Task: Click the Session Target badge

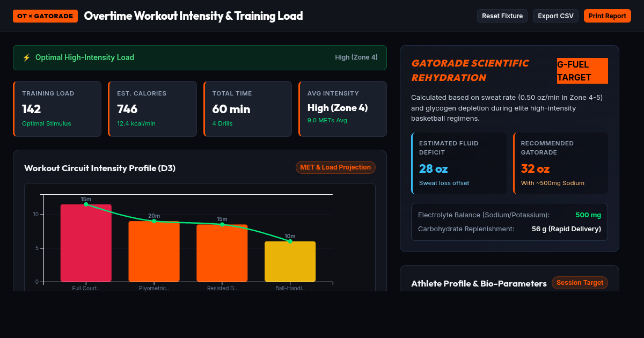Action: coord(580,283)
